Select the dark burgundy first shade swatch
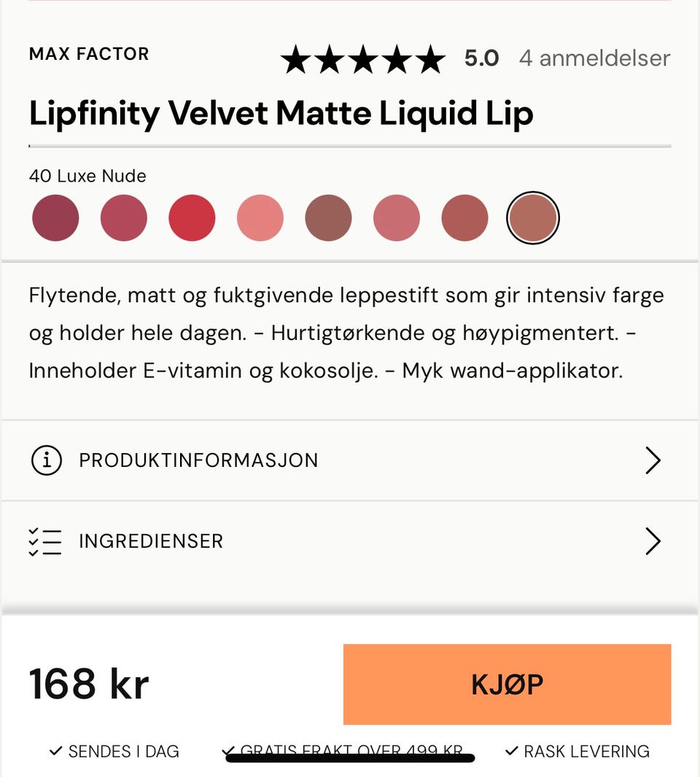This screenshot has width=700, height=777. 55,217
